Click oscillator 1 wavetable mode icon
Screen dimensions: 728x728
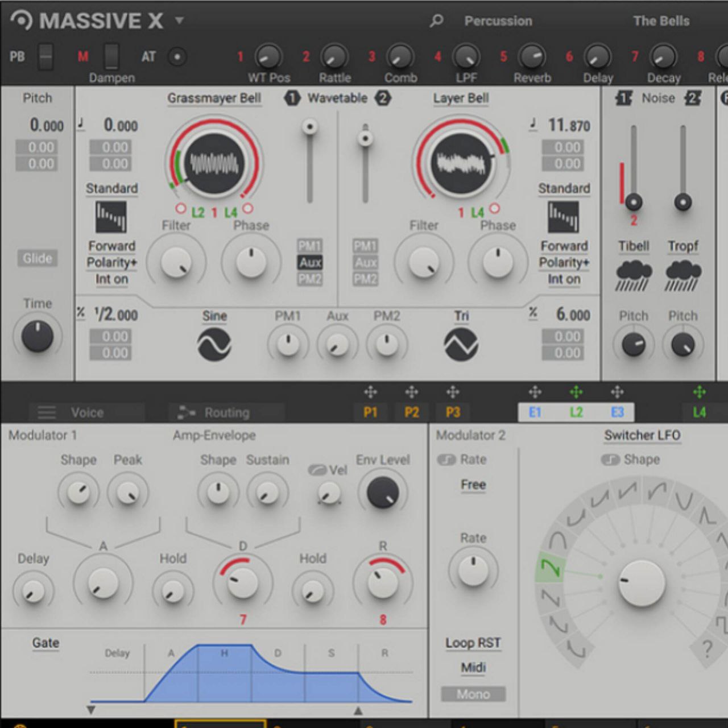coord(111,217)
